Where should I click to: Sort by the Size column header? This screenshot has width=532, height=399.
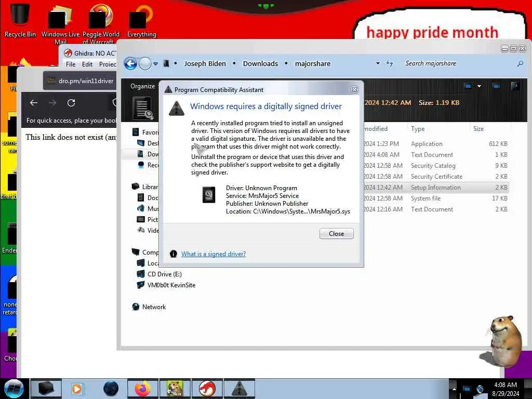(478, 129)
